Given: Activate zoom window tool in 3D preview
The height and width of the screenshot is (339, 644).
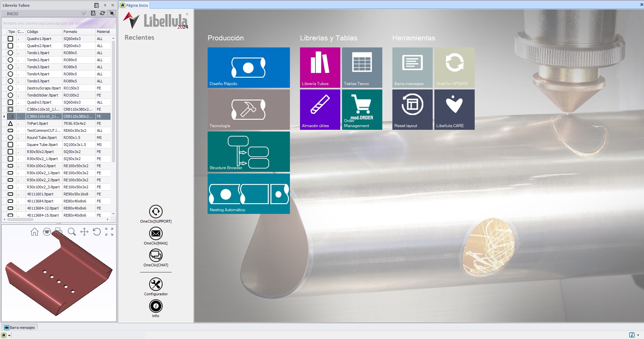Looking at the screenshot, I should (x=59, y=232).
